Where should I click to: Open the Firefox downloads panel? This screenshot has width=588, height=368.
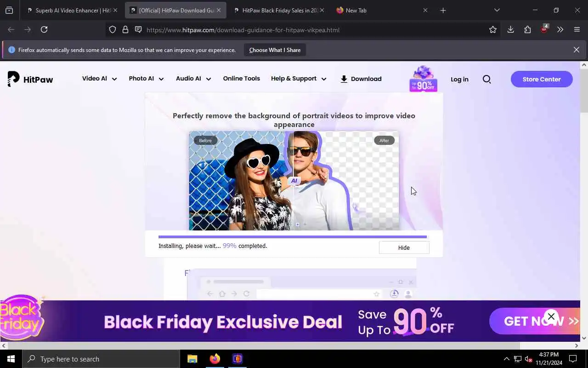point(510,29)
